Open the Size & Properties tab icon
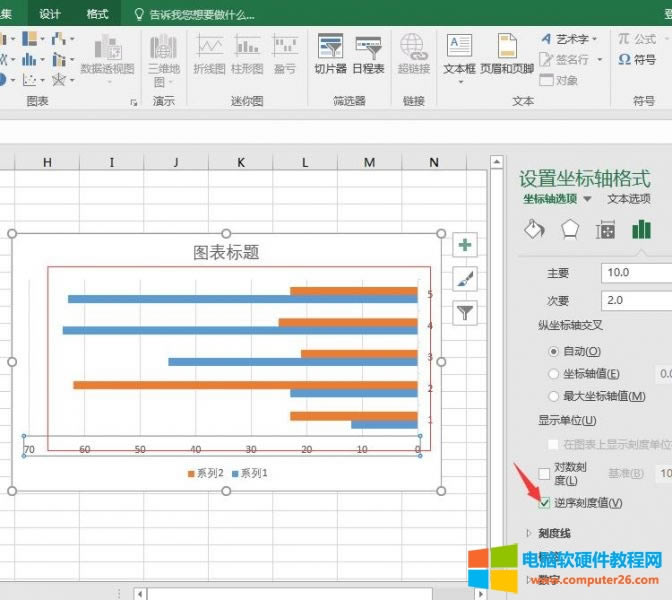 pyautogui.click(x=605, y=229)
